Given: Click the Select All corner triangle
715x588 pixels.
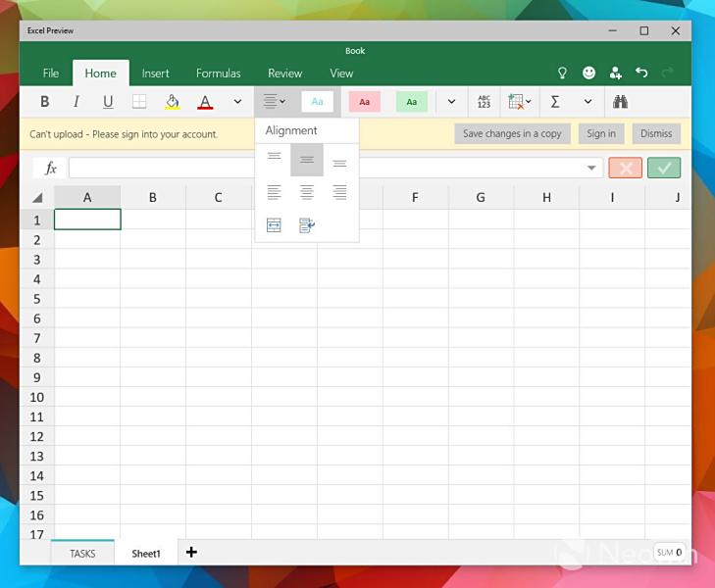Looking at the screenshot, I should [37, 197].
